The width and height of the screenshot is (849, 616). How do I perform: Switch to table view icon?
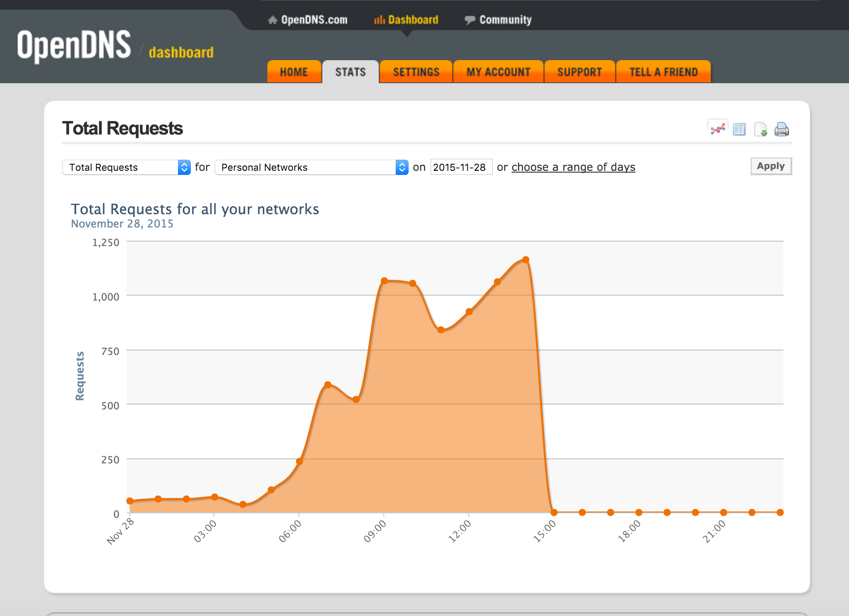739,129
